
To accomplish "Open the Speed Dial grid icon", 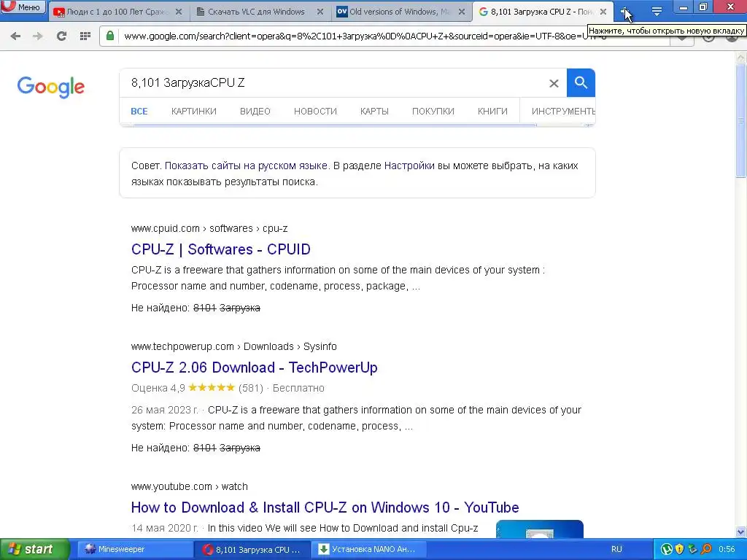I will [85, 36].
